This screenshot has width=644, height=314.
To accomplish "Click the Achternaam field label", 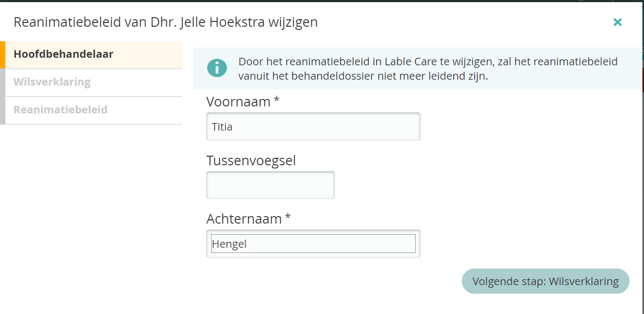I will click(244, 219).
